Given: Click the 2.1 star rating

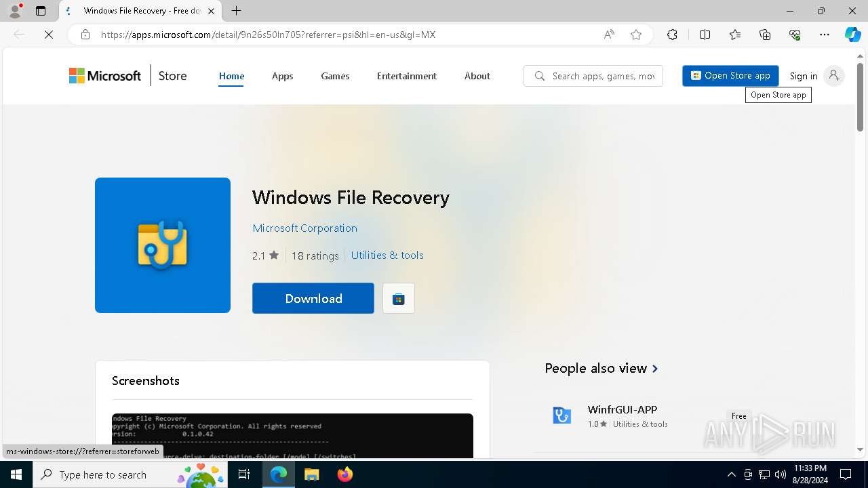Looking at the screenshot, I should (x=265, y=256).
